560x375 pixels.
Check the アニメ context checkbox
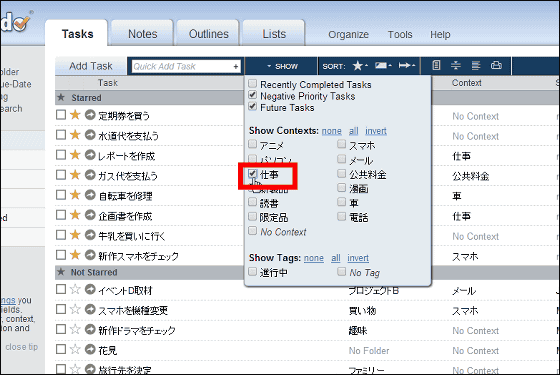pyautogui.click(x=252, y=144)
